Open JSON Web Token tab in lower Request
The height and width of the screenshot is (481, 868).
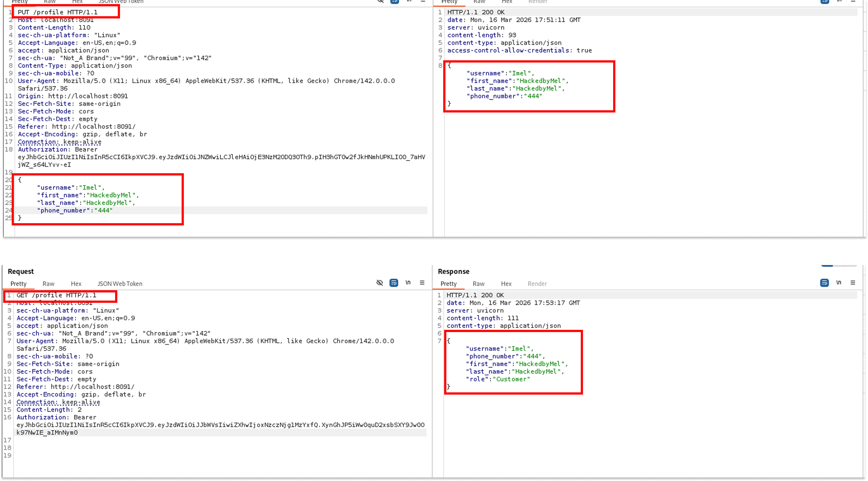point(120,284)
